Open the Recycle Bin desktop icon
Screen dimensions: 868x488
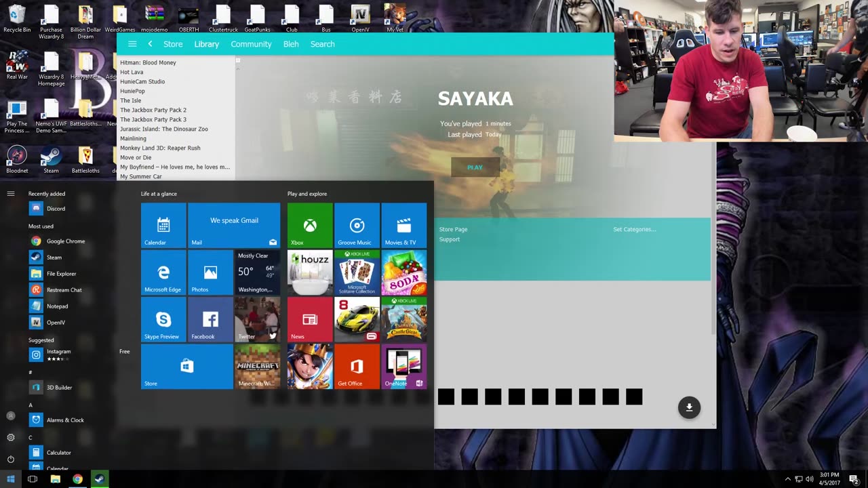[x=17, y=18]
